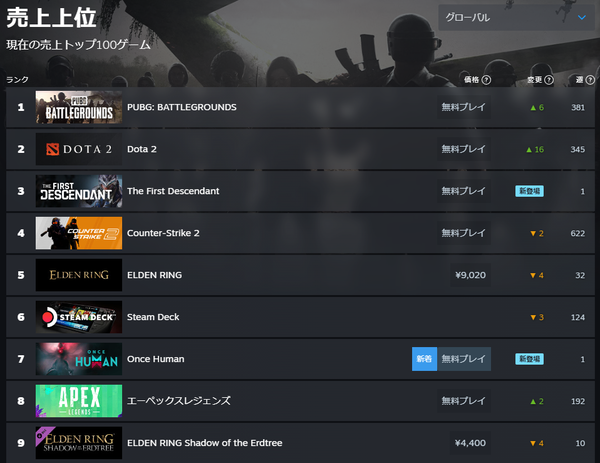Open the Dota 2 logo thumbnail
The width and height of the screenshot is (600, 463).
[x=79, y=149]
